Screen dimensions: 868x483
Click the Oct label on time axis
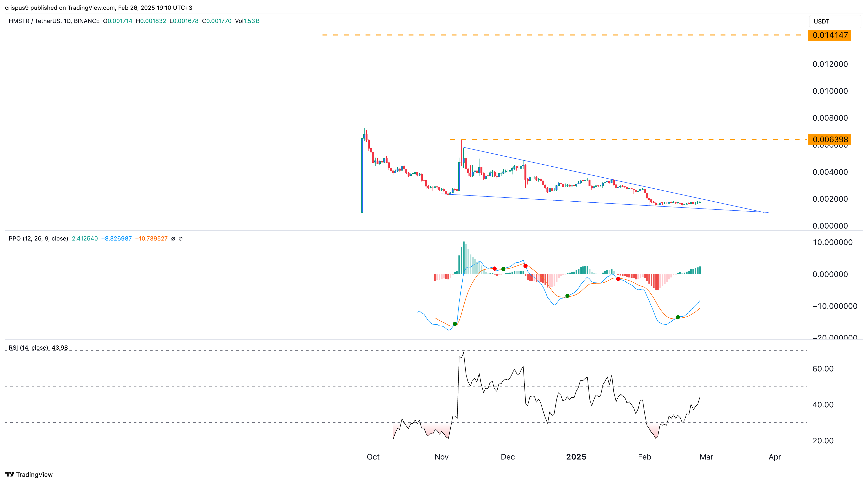pyautogui.click(x=373, y=457)
